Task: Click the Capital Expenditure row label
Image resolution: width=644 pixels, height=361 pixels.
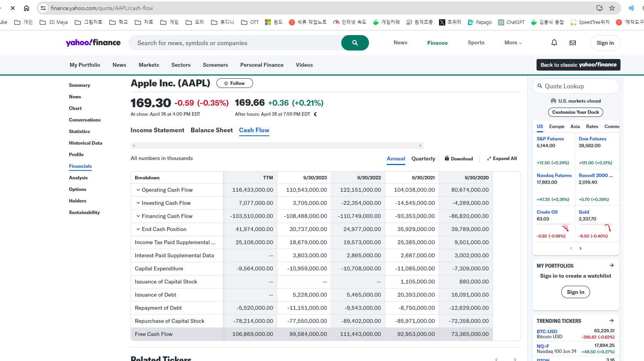Action: tap(159, 268)
